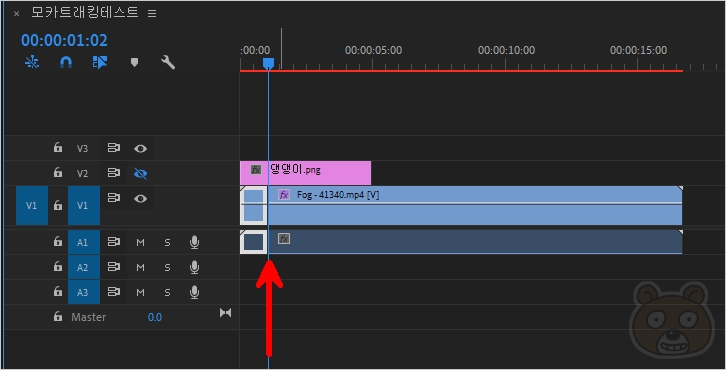726x370 pixels.
Task: Toggle sync lock for A1
Action: point(113,242)
